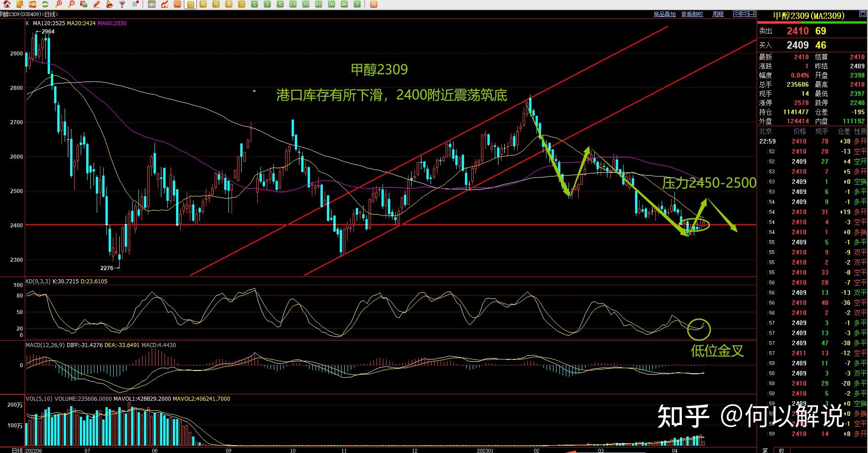Select the daily 日 period button
Screen dimensions: 868x453
(190, 4)
